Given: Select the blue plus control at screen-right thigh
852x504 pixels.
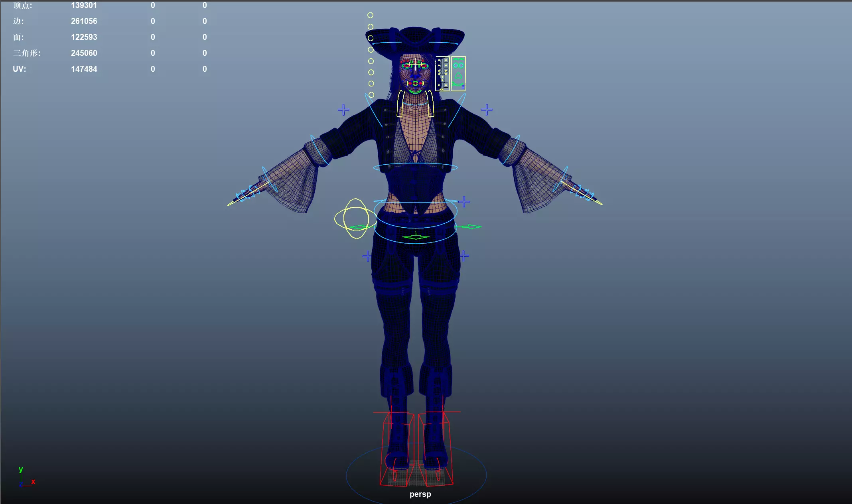Looking at the screenshot, I should click(x=464, y=256).
